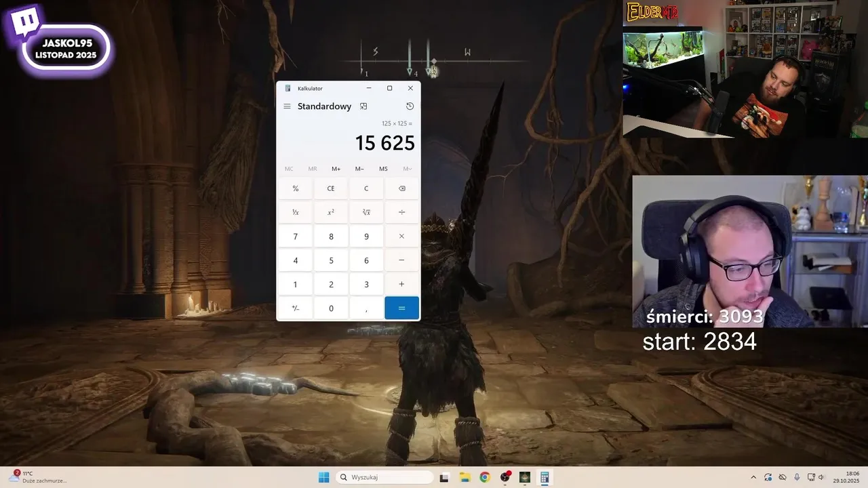Click the decimal comma key
This screenshot has height=488, width=868.
(366, 308)
